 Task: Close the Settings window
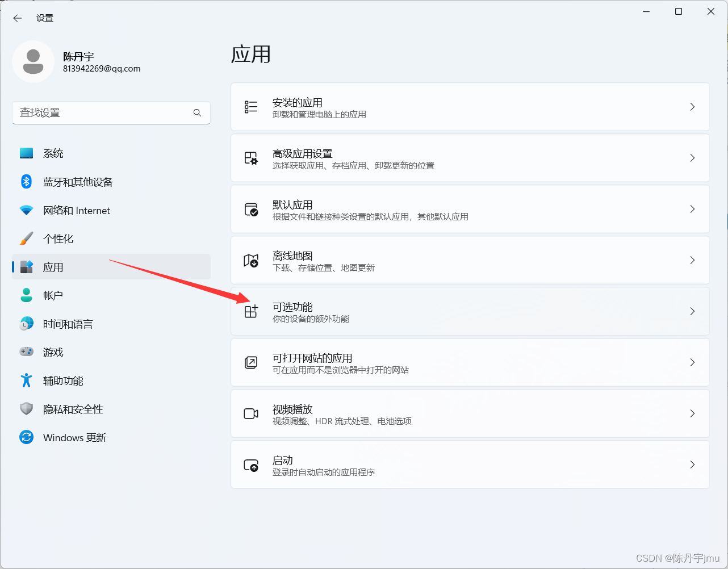711,11
